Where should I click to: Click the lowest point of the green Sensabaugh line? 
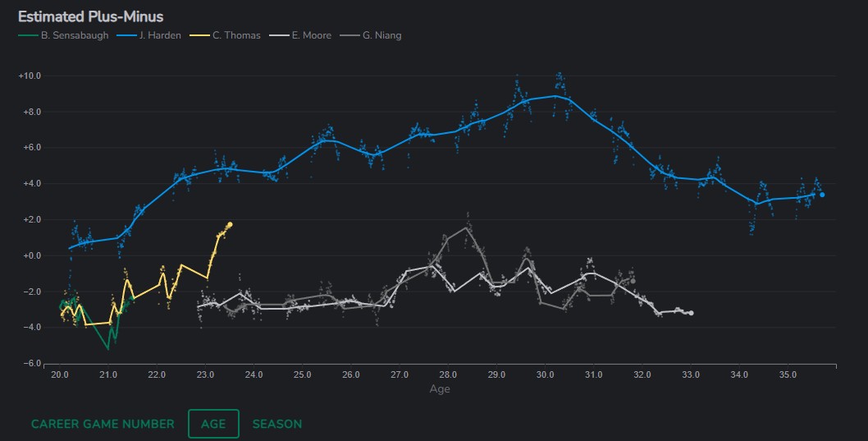coord(107,349)
